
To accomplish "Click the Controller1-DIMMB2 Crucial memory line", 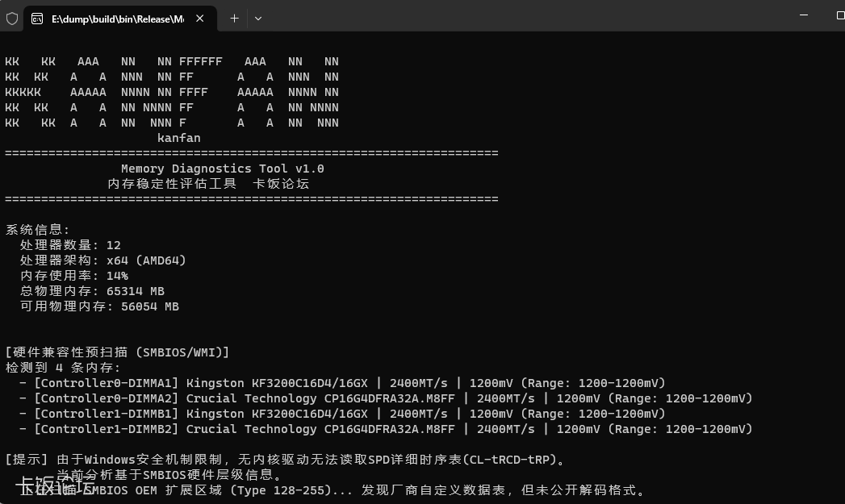I will tap(393, 429).
